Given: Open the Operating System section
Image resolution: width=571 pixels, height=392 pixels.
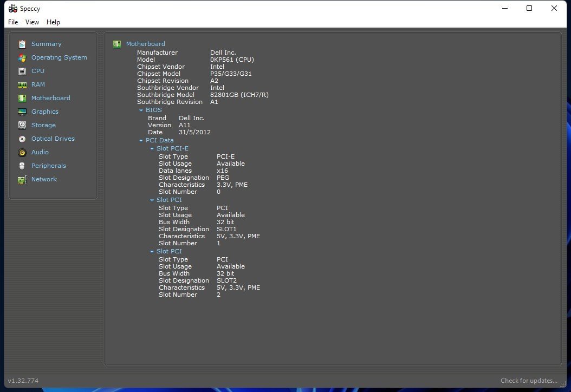Looking at the screenshot, I should [59, 57].
